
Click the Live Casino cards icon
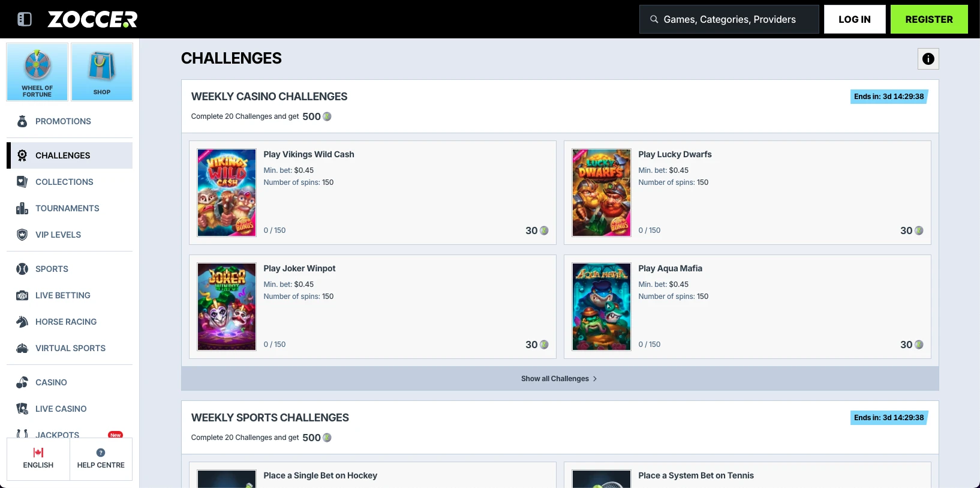point(22,409)
